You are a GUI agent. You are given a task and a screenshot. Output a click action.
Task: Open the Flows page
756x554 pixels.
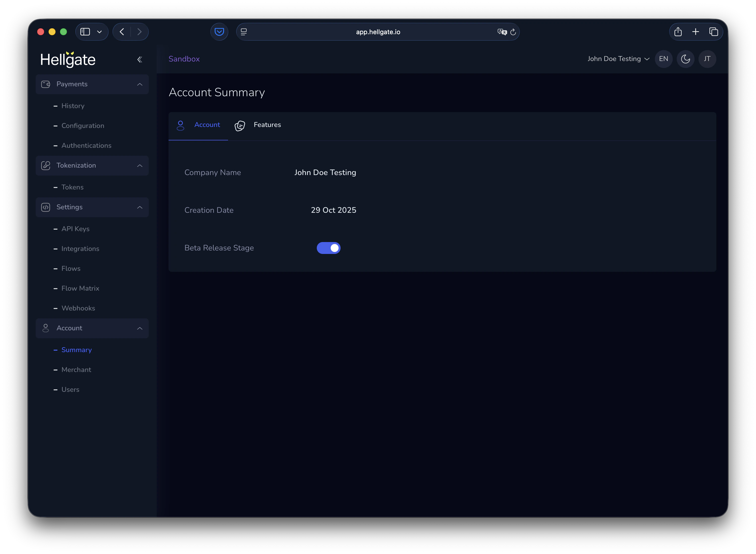point(71,268)
